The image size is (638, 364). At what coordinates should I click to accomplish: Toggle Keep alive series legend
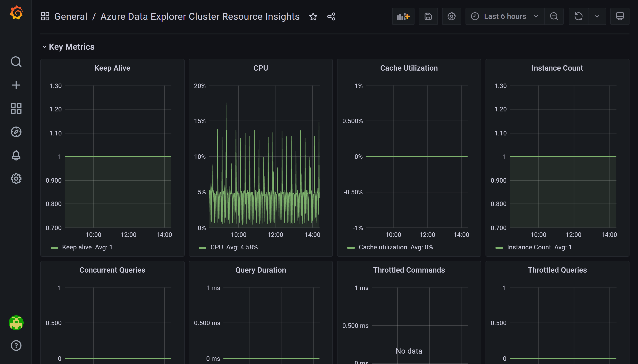[77, 247]
